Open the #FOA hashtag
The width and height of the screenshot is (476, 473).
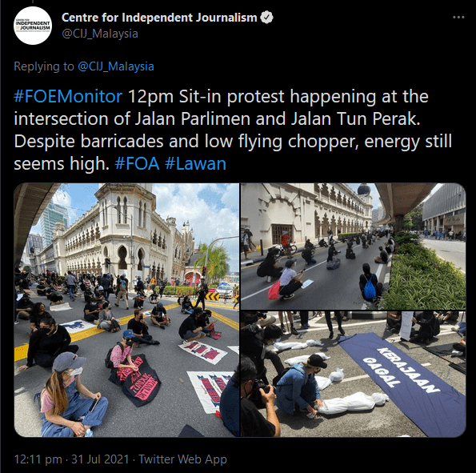137,163
